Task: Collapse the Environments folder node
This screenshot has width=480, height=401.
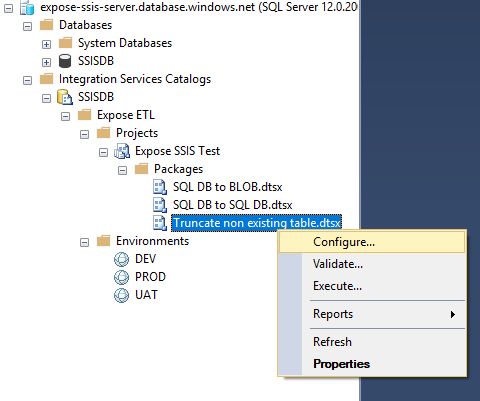Action: (84, 242)
